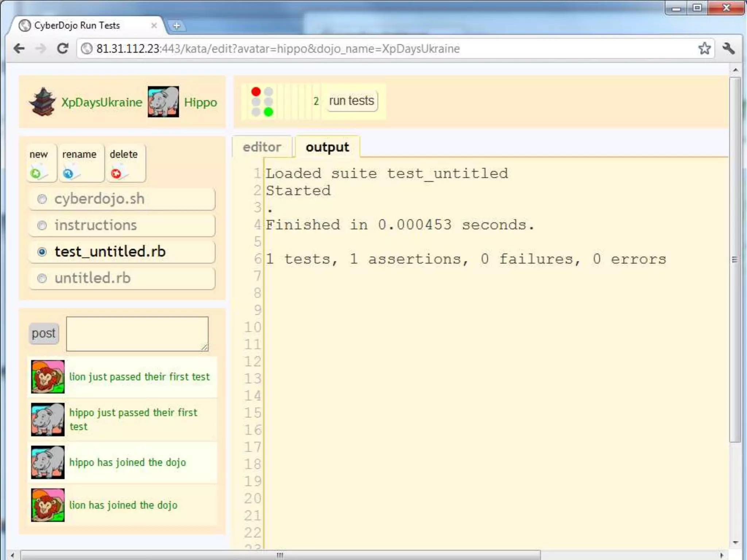This screenshot has height=560, width=747.
Task: Open the XpDaysUkraine dojo link
Action: (x=102, y=102)
